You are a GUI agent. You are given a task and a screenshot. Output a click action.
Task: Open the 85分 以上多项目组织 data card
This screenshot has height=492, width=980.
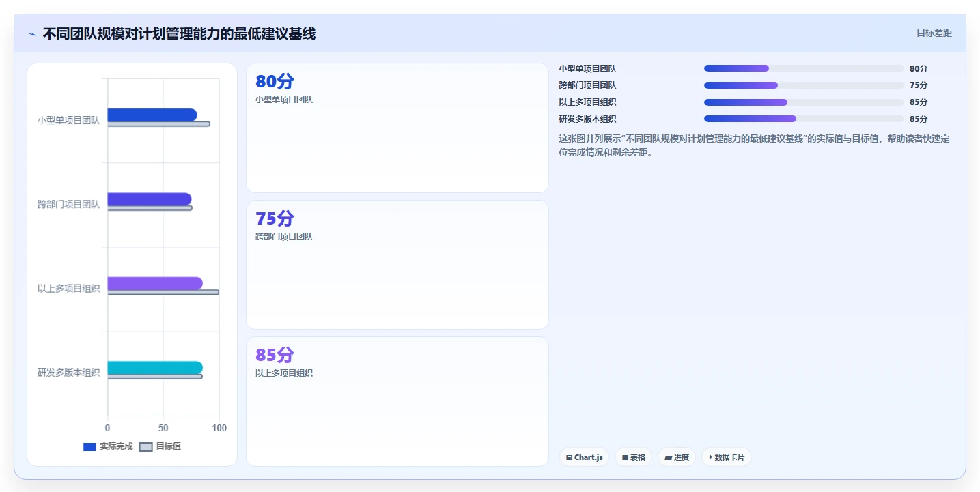click(397, 401)
